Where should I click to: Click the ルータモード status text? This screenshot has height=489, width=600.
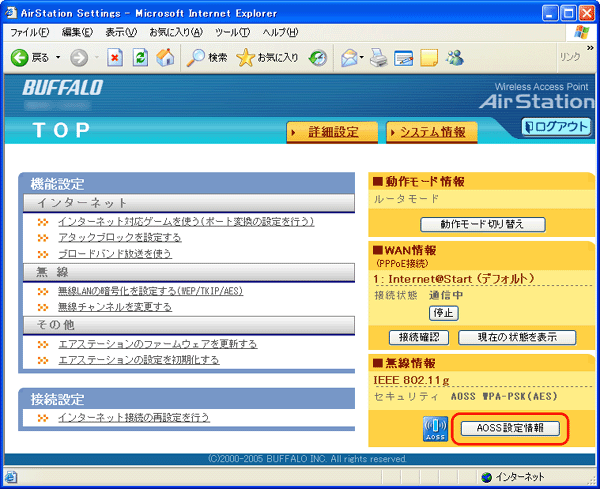[x=406, y=199]
